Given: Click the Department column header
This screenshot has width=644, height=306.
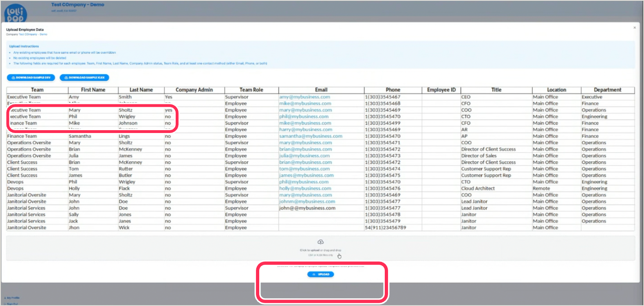Looking at the screenshot, I should point(607,90).
